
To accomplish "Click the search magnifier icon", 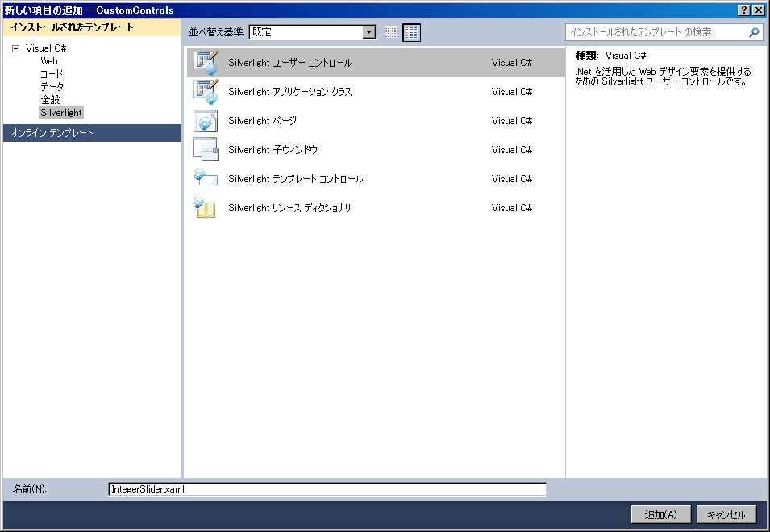I will [x=754, y=32].
